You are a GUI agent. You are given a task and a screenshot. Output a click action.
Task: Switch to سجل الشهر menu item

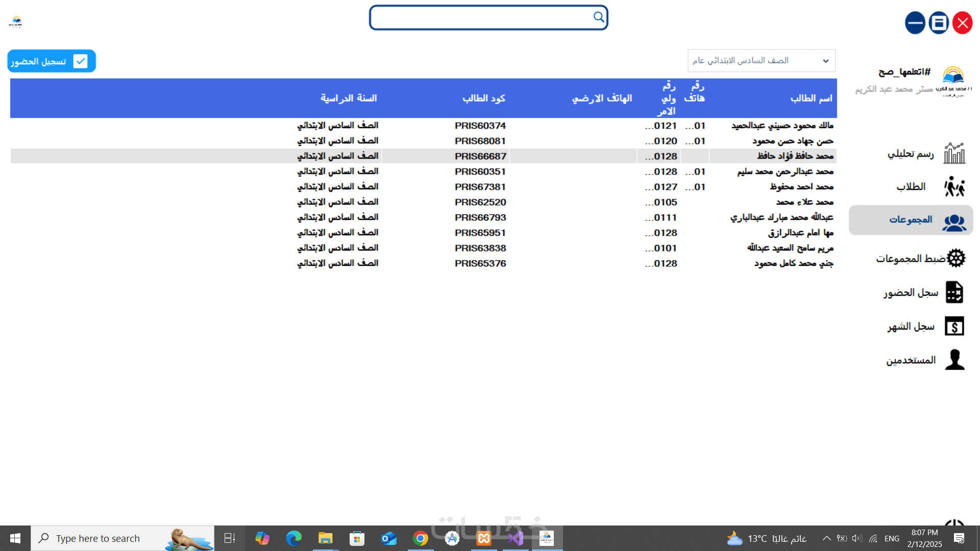pyautogui.click(x=911, y=327)
